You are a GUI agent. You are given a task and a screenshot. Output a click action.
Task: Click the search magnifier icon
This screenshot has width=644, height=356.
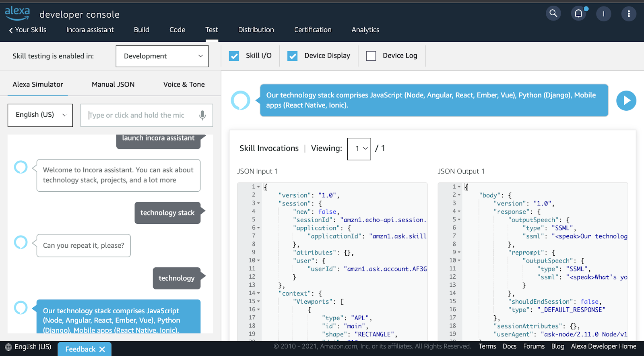pyautogui.click(x=553, y=14)
